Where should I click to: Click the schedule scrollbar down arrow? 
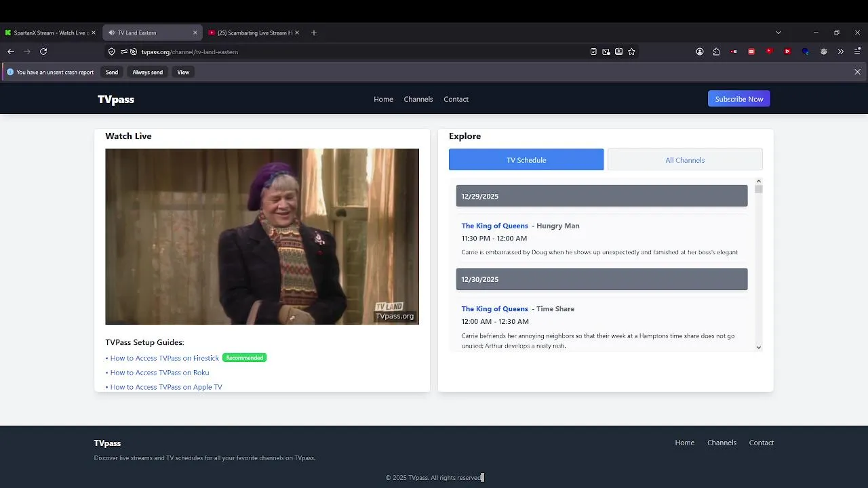(759, 347)
